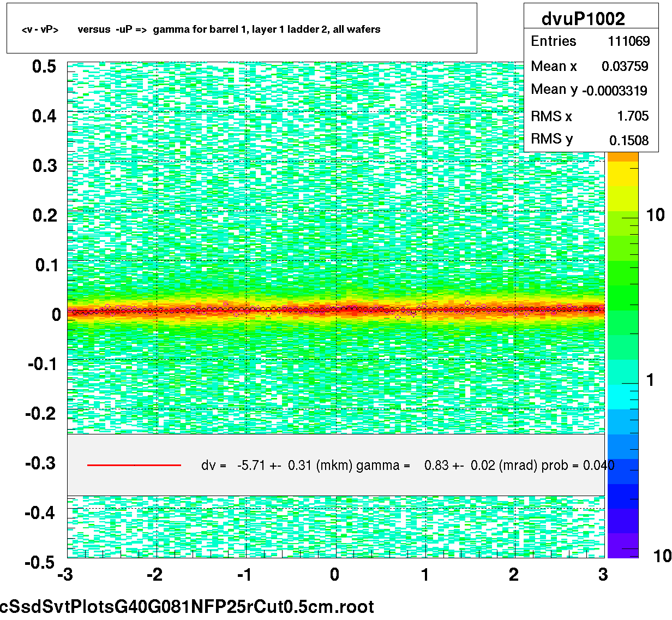The width and height of the screenshot is (672, 620).
Task: Click the RMS y value 0.1508
Action: click(x=629, y=140)
